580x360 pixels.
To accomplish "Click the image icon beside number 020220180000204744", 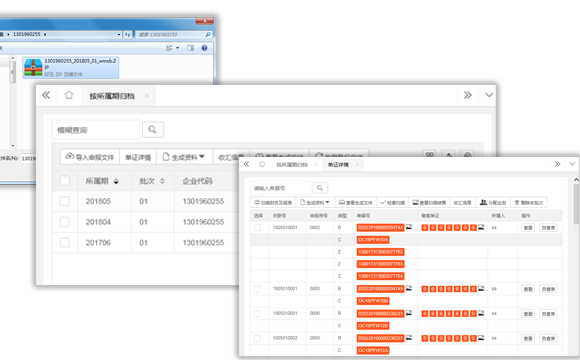I will click(409, 227).
